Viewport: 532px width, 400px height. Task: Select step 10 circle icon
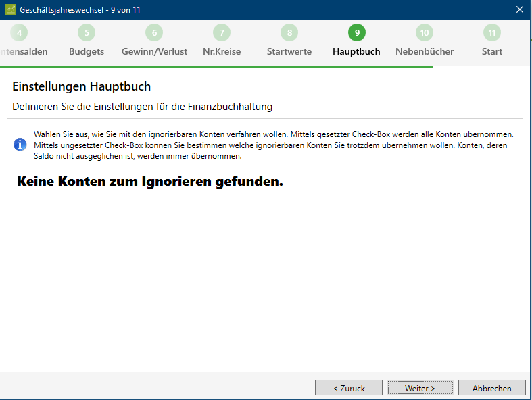(425, 32)
